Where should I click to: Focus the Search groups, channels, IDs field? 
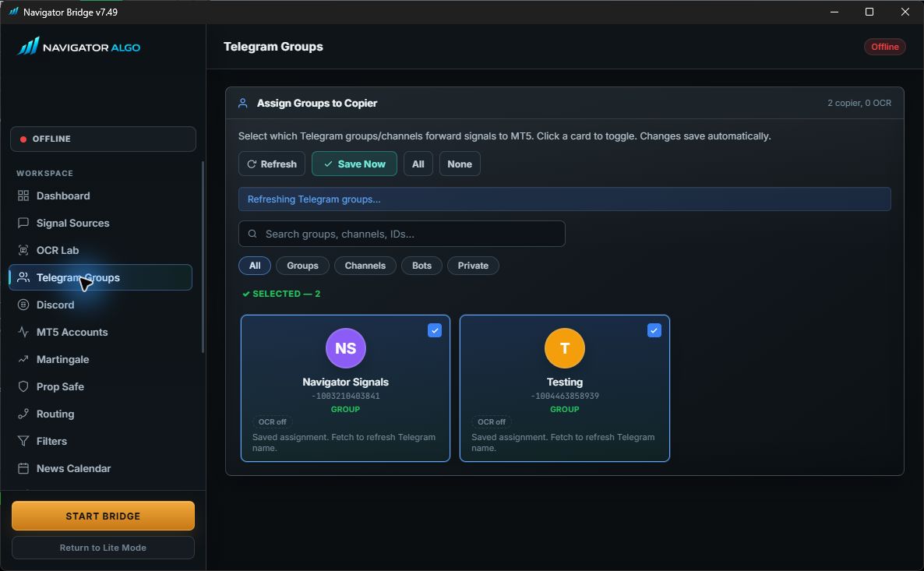402,234
